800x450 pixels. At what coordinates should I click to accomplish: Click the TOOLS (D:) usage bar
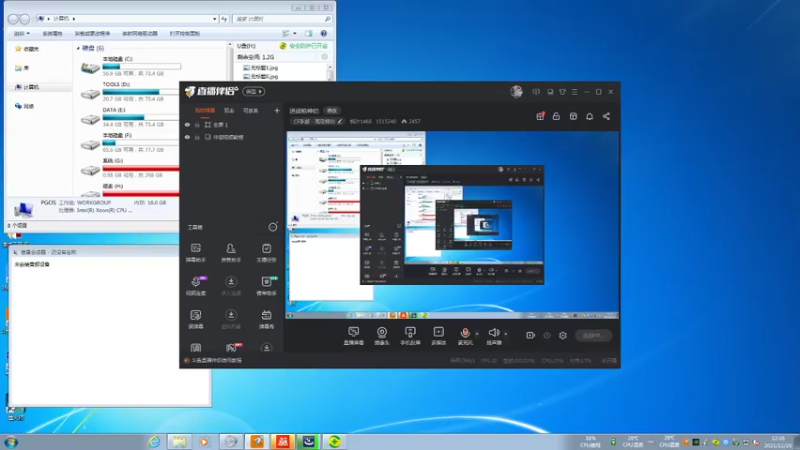[141, 92]
